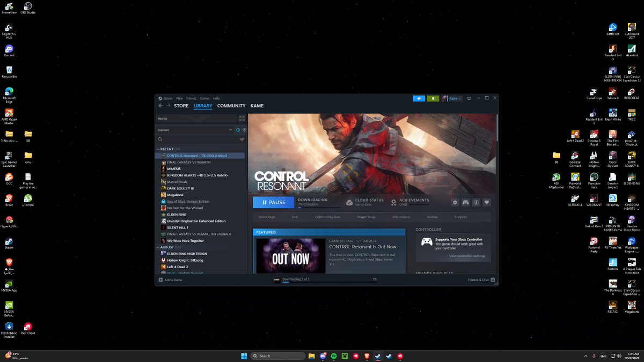The width and height of the screenshot is (644, 362).
Task: Select FINAL FANTASY VII REBIRTH in the library
Action: [189, 162]
